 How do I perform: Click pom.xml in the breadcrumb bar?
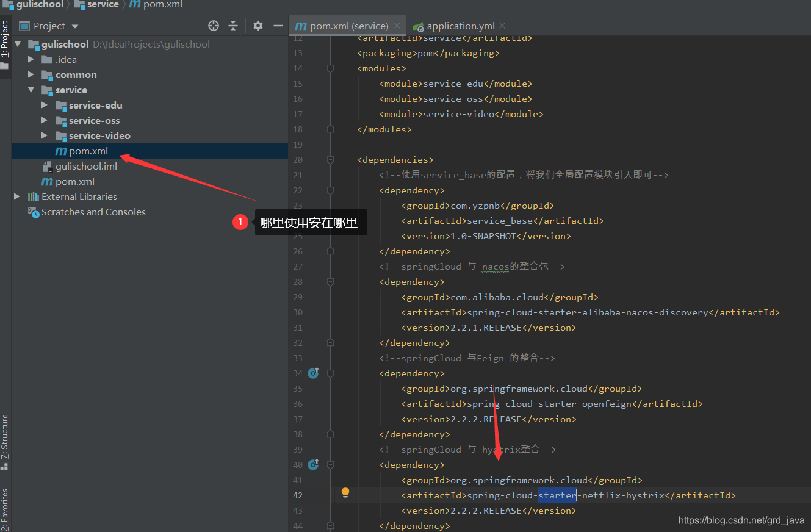162,4
